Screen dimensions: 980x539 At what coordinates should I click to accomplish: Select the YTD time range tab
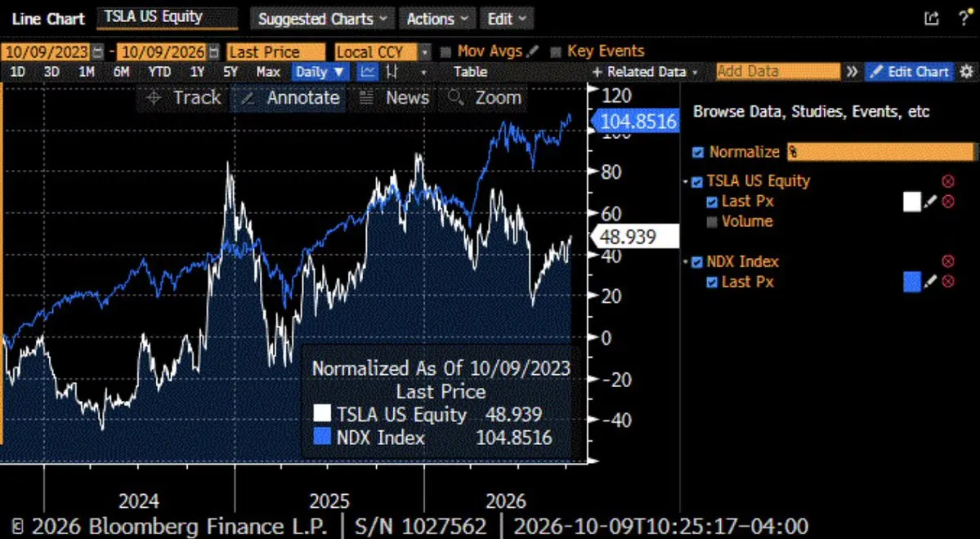tap(159, 72)
